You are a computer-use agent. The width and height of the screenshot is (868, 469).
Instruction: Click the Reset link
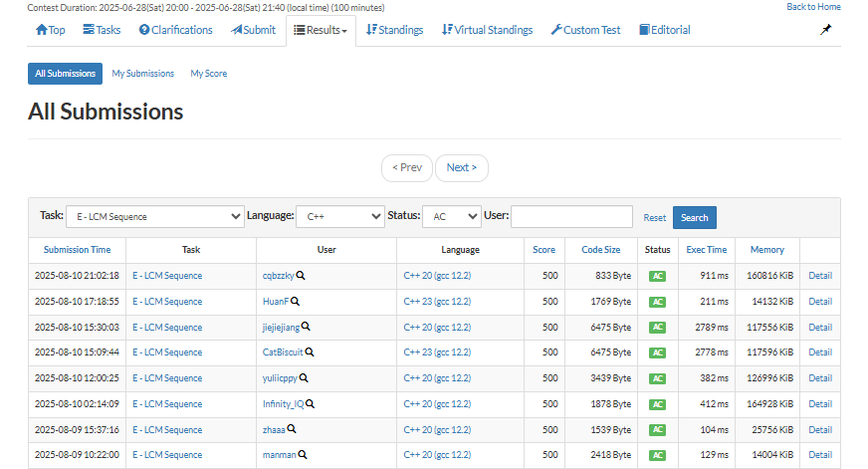point(654,218)
